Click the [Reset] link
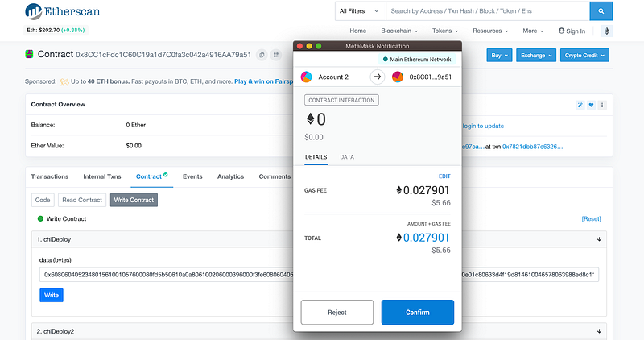Screen dimensions: 644x340 (x=591, y=218)
